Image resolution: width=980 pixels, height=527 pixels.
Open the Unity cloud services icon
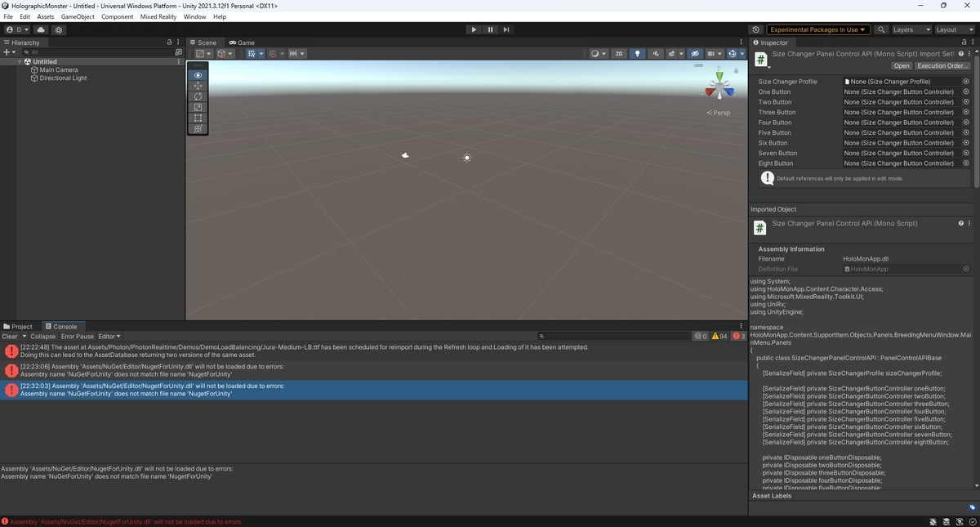tap(42, 29)
